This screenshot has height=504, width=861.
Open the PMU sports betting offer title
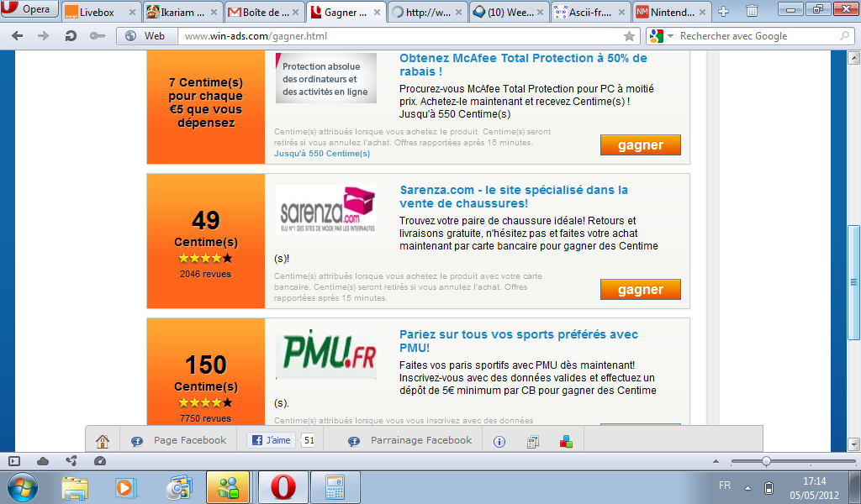(x=518, y=340)
